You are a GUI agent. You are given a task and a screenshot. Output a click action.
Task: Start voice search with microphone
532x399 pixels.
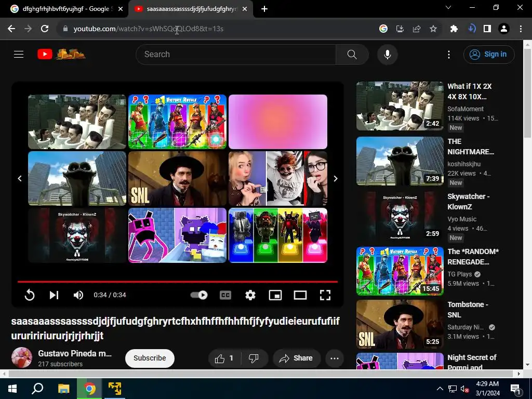pyautogui.click(x=387, y=54)
